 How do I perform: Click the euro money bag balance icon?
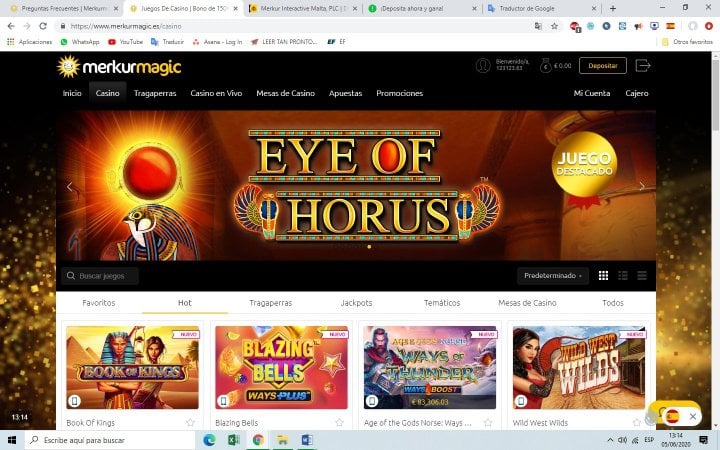(x=545, y=66)
